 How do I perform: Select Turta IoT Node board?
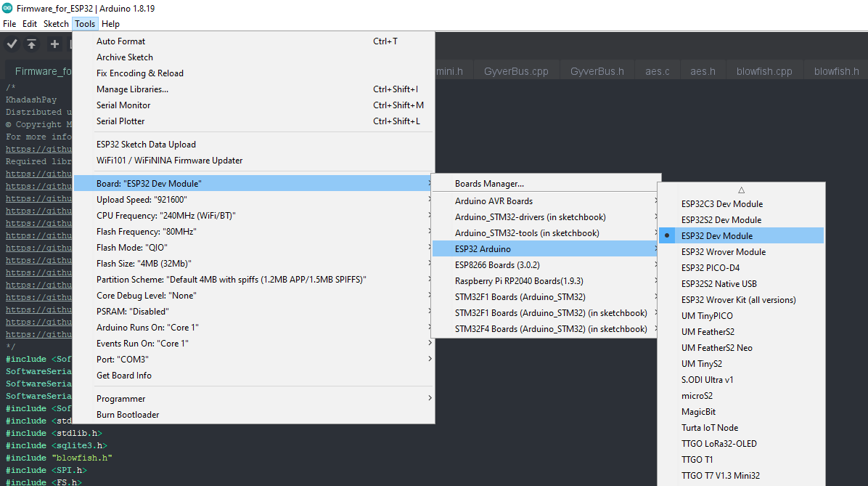(741, 428)
